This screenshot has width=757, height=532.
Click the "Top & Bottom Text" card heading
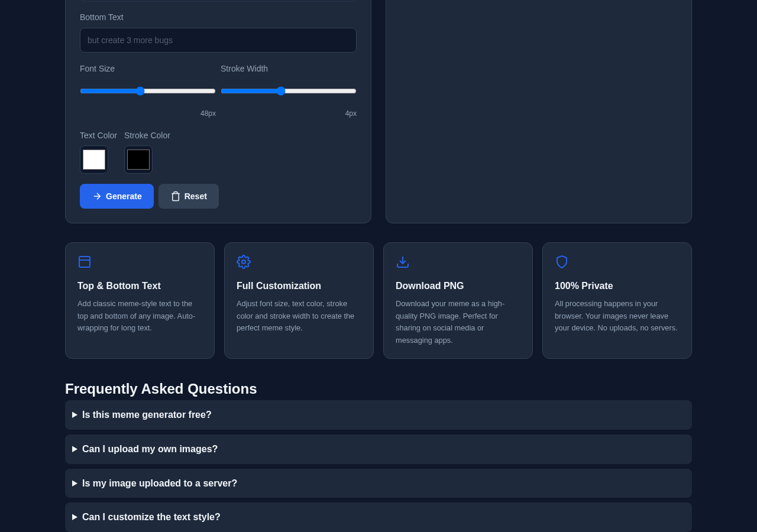119,286
